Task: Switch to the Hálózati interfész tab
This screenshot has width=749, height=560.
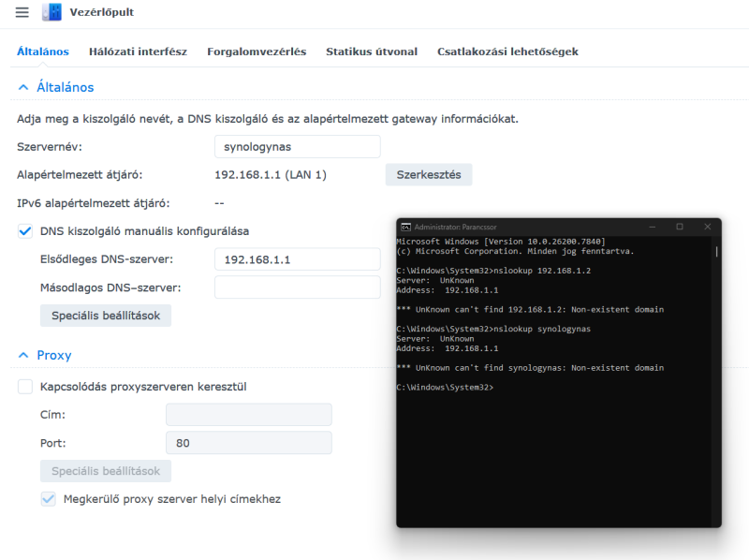Action: 138,52
